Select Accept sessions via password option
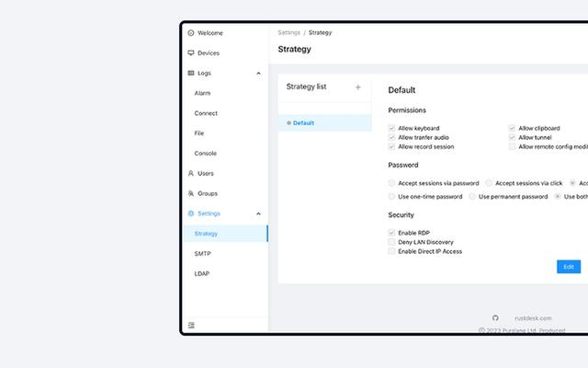This screenshot has width=588, height=368. tap(392, 183)
